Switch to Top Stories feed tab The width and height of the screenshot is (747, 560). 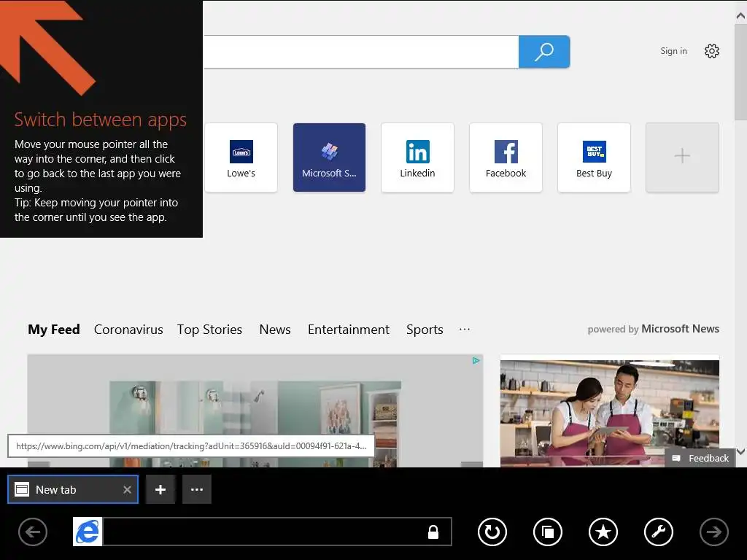(x=209, y=330)
